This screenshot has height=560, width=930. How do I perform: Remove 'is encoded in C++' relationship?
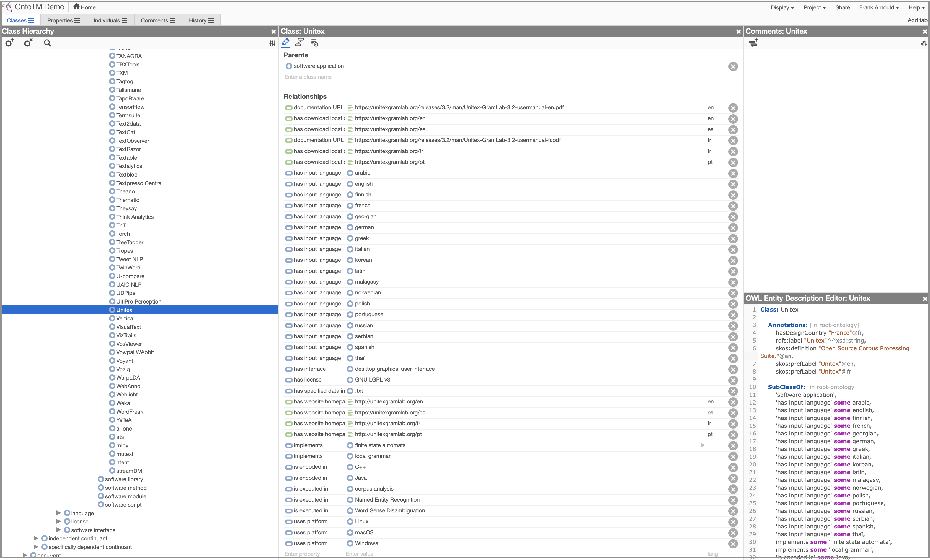point(733,468)
